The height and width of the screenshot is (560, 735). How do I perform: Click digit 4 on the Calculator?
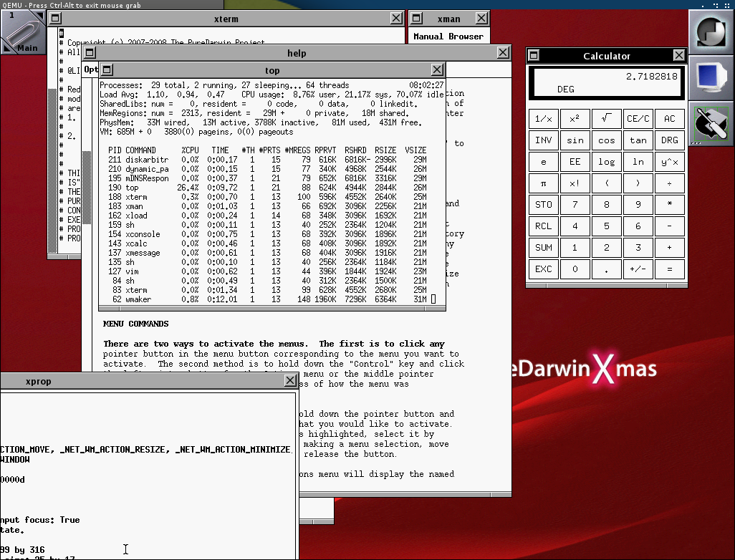(x=575, y=226)
